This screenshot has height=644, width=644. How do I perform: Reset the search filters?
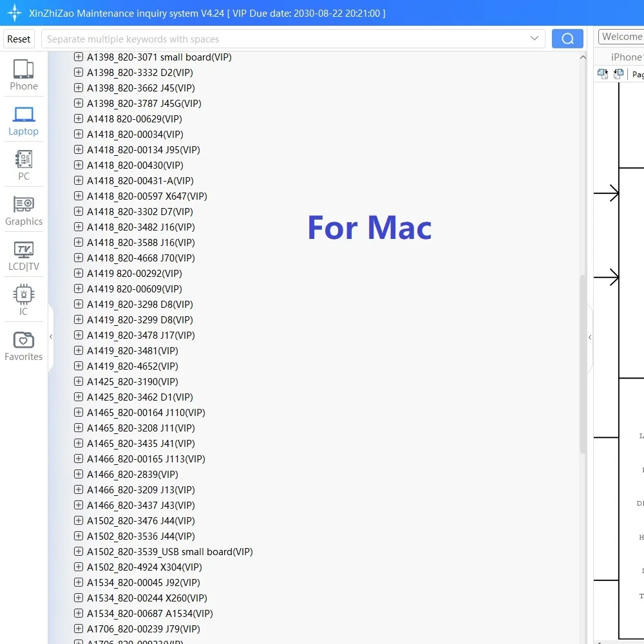click(x=19, y=39)
